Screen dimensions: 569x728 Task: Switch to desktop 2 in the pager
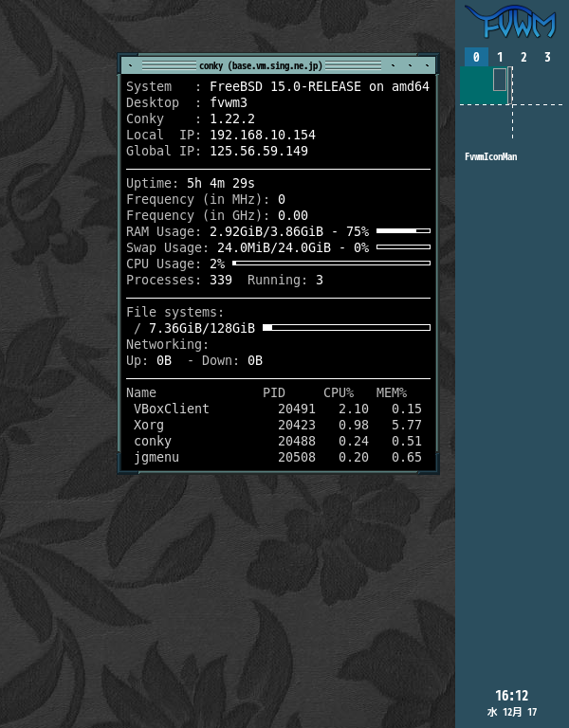coord(523,57)
